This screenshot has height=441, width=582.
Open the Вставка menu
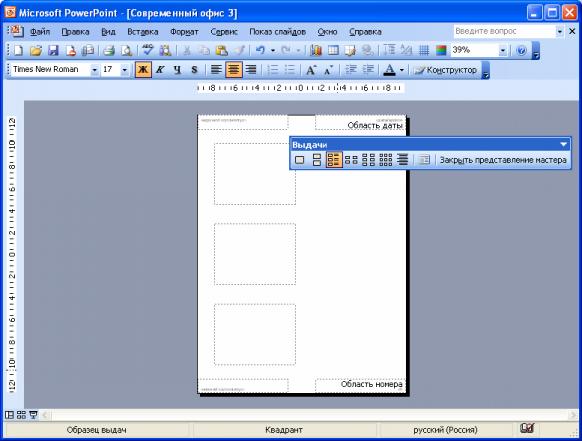pos(143,32)
